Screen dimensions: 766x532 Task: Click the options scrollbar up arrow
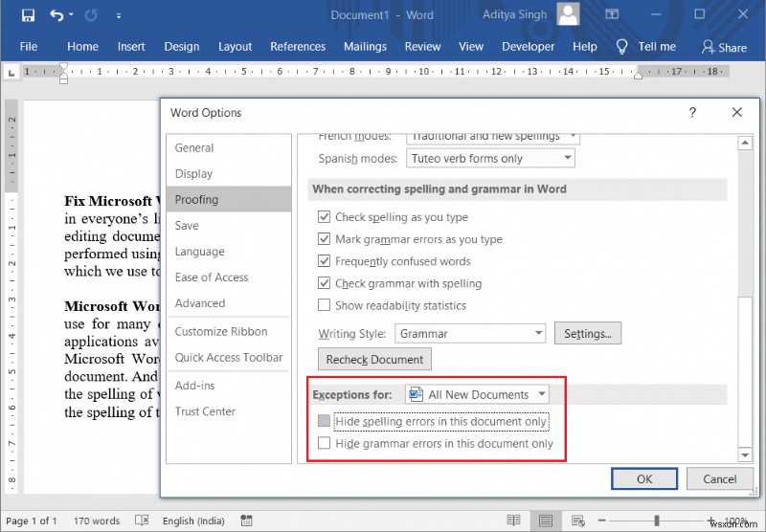[745, 143]
